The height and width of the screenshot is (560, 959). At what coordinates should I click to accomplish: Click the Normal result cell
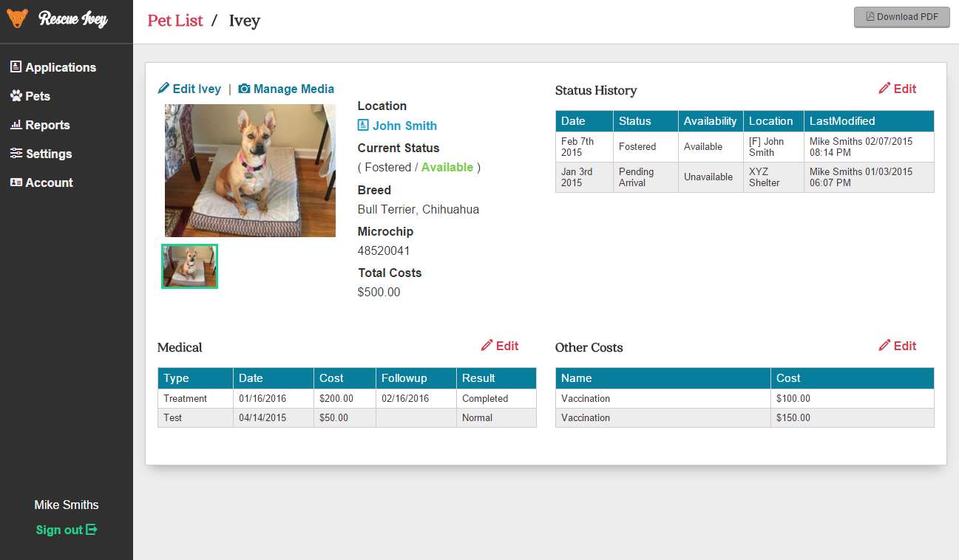click(496, 417)
